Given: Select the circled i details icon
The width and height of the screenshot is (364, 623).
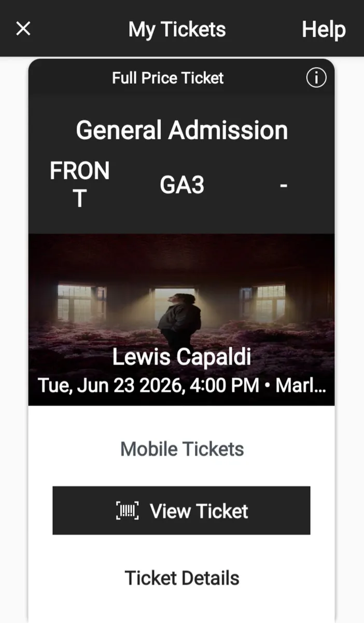Looking at the screenshot, I should [x=316, y=78].
